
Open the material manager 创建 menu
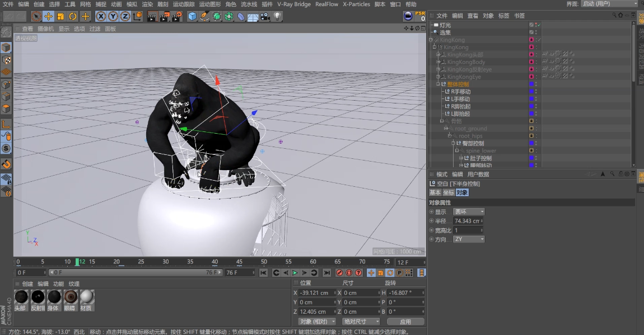[x=27, y=284]
